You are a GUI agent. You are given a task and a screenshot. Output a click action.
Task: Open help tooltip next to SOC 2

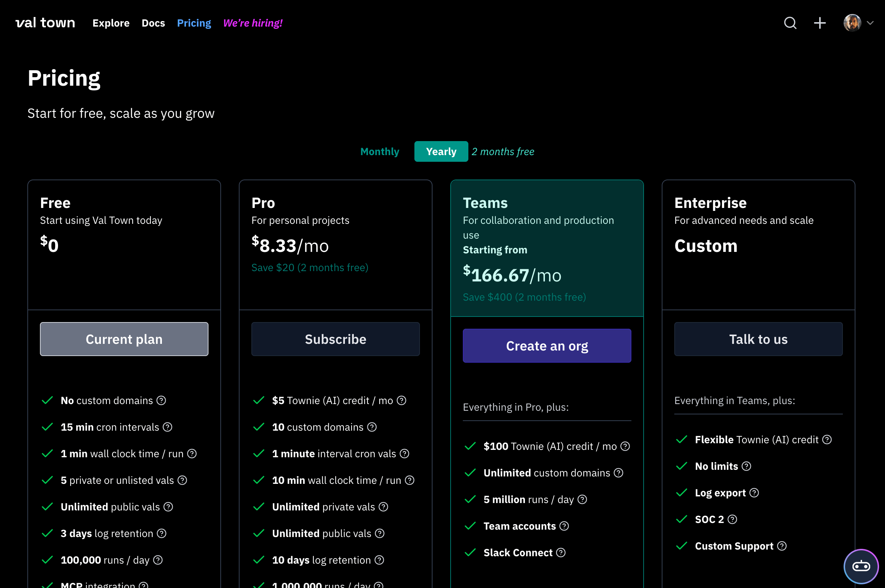pyautogui.click(x=732, y=519)
